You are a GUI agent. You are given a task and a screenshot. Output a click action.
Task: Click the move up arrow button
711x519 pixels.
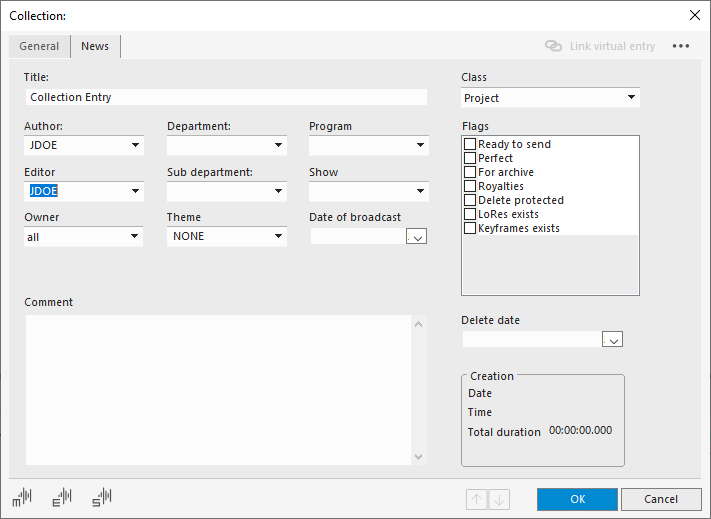(x=477, y=499)
